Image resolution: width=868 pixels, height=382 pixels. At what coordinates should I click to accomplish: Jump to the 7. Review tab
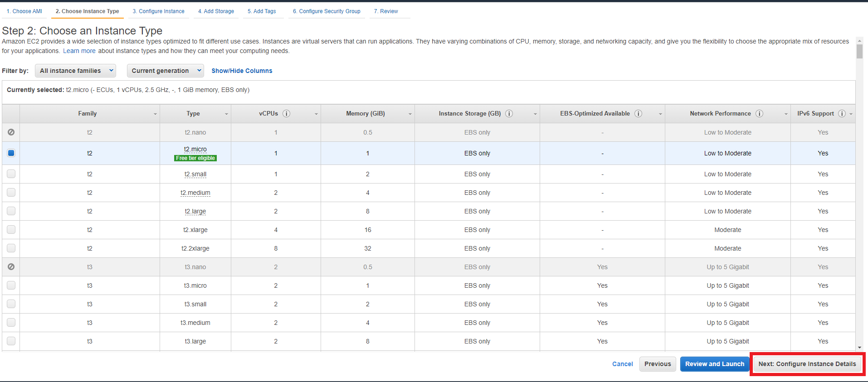[x=386, y=11]
